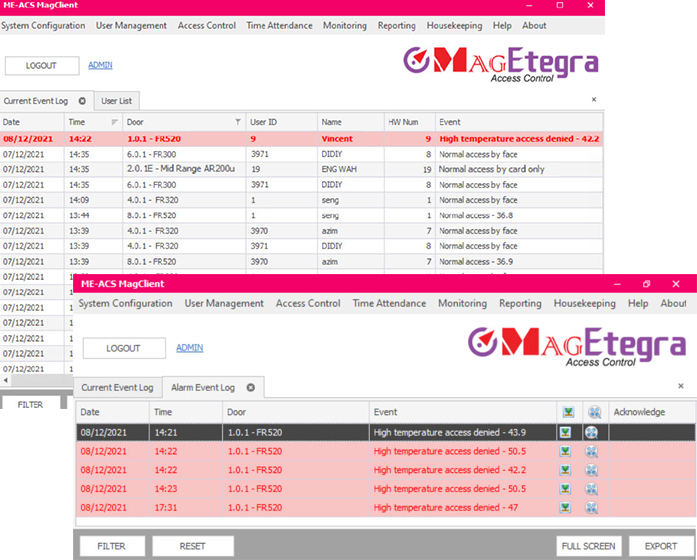The width and height of the screenshot is (697, 560).
Task: Click LOGOUT button in back window
Action: 42,65
